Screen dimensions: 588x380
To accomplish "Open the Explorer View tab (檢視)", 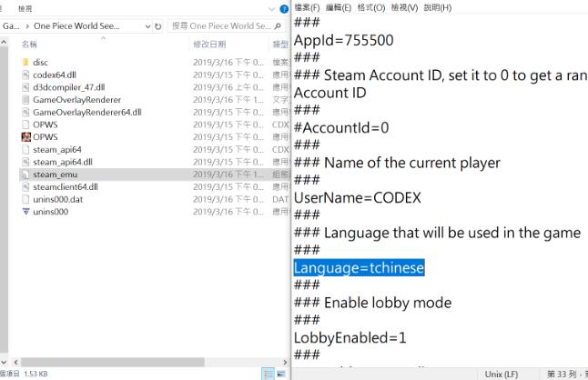I will [x=25, y=8].
